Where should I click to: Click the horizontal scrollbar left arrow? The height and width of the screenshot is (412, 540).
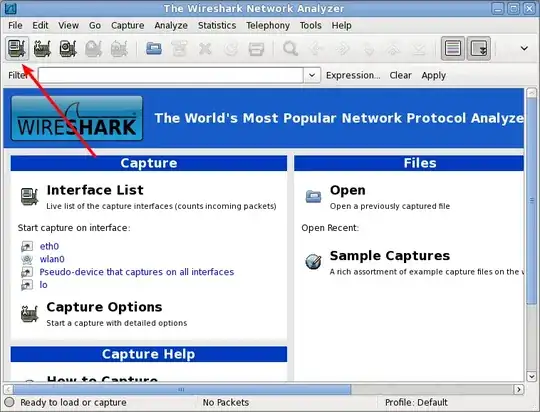(x=9, y=390)
